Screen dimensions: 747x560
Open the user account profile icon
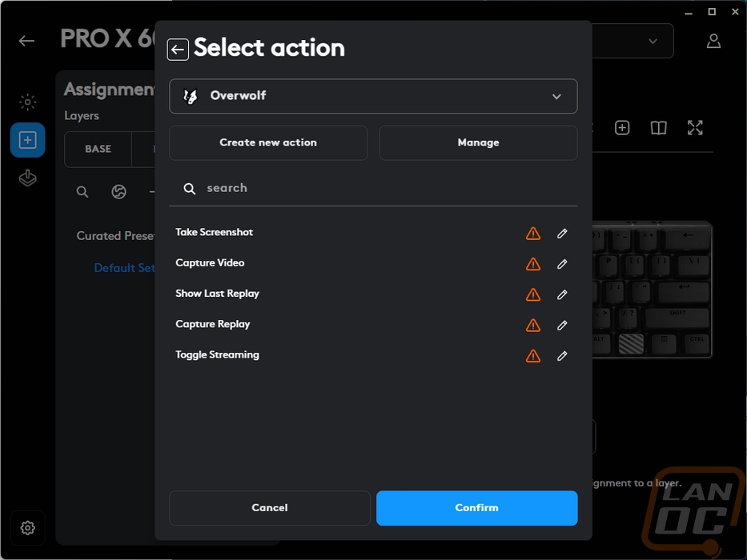pyautogui.click(x=713, y=41)
